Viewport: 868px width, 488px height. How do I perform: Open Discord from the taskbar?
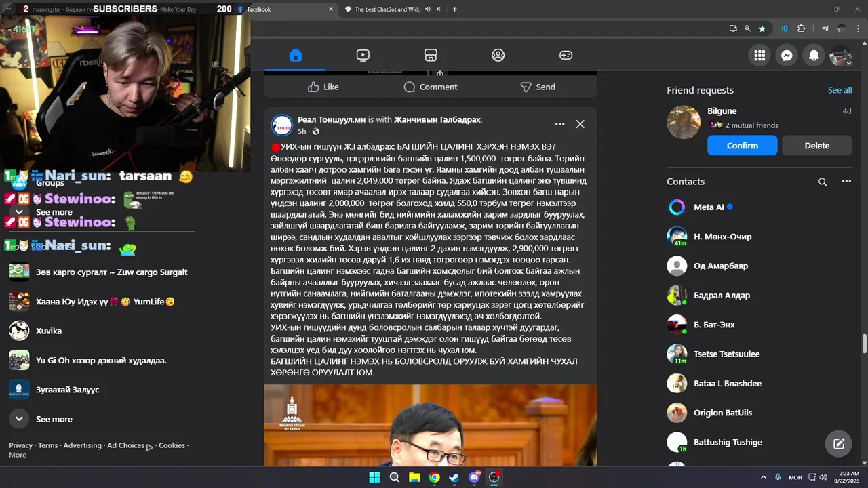(x=474, y=477)
